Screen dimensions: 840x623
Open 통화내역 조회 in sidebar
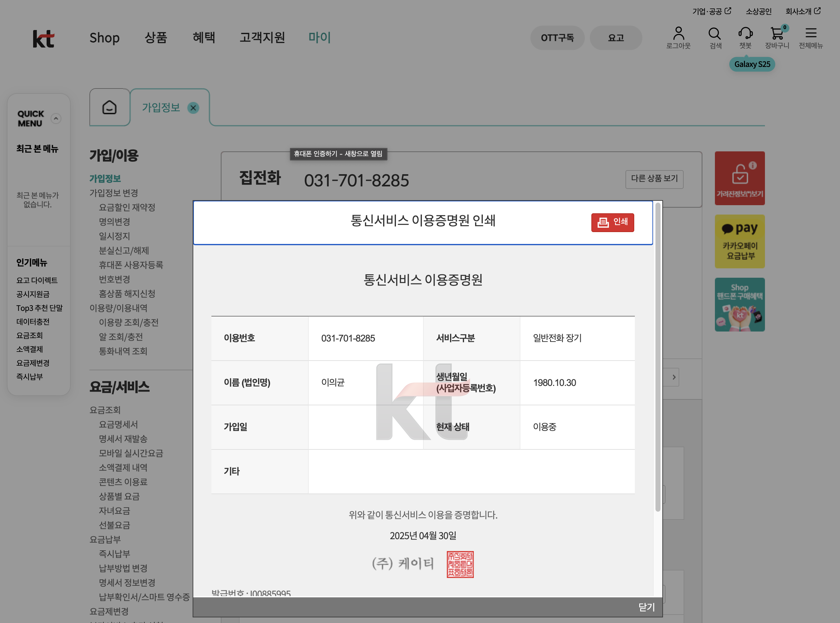(123, 352)
